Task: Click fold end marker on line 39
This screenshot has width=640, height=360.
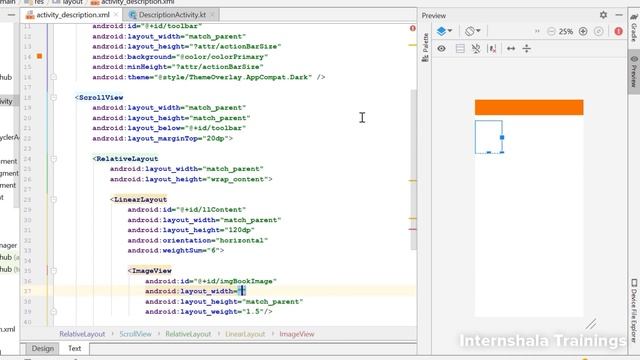Action: (53, 311)
